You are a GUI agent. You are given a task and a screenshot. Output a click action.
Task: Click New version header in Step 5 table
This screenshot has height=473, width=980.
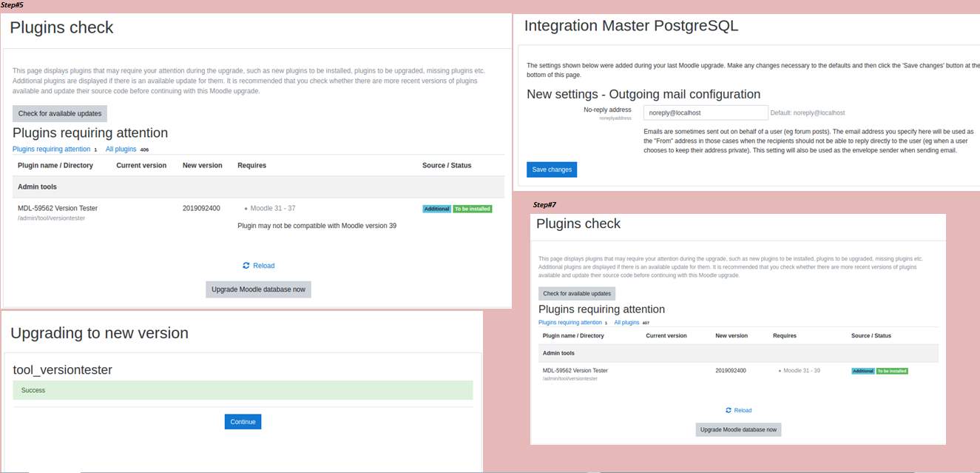tap(203, 165)
